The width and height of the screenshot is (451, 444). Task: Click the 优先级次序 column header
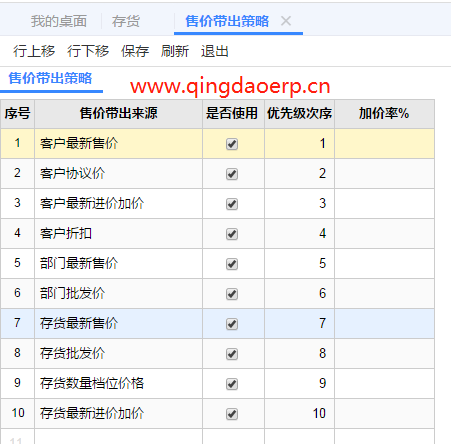[299, 114]
